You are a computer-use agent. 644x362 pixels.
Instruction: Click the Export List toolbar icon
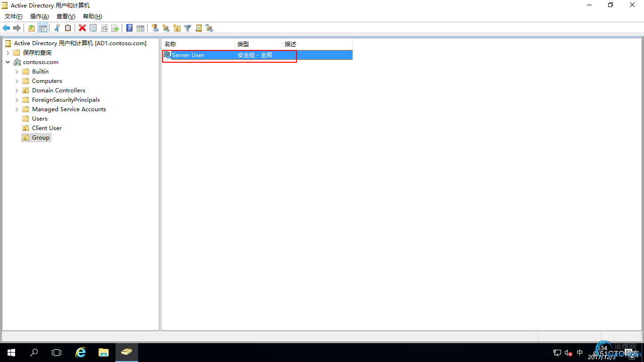(115, 28)
